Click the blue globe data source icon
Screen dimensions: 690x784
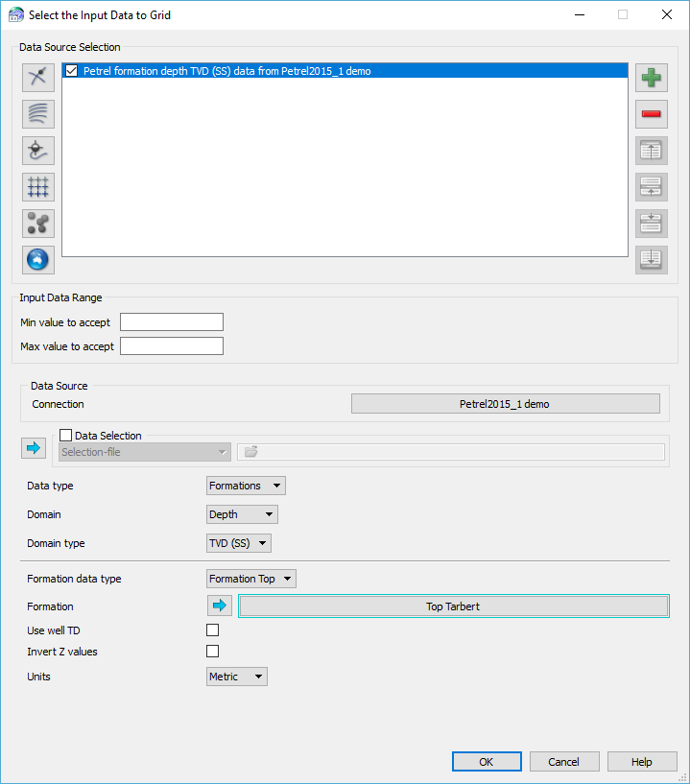(x=39, y=260)
